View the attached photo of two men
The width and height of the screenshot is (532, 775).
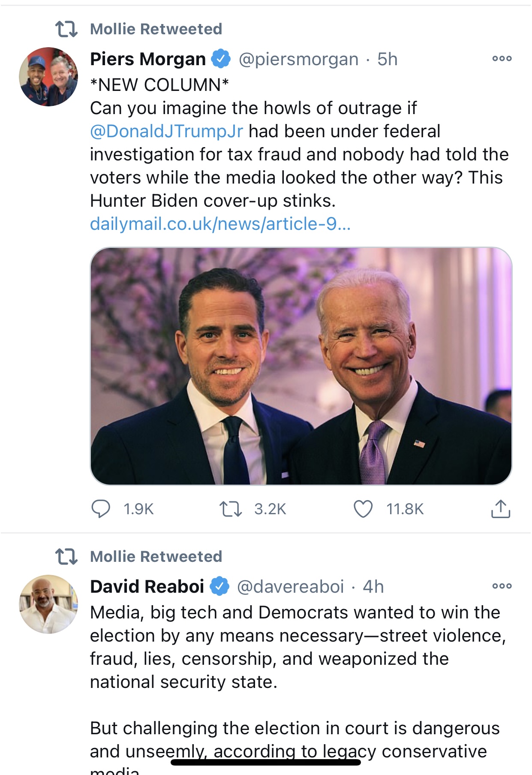click(301, 366)
